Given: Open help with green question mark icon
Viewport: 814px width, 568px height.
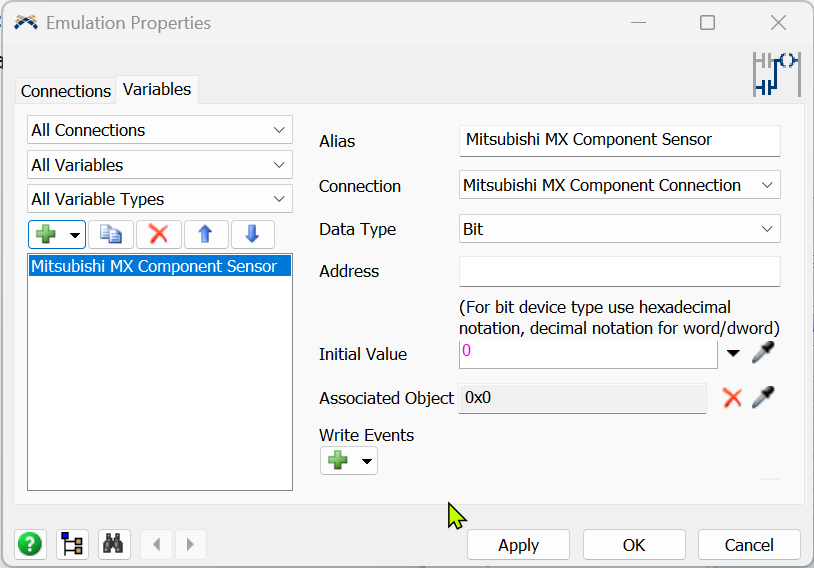Looking at the screenshot, I should [31, 544].
